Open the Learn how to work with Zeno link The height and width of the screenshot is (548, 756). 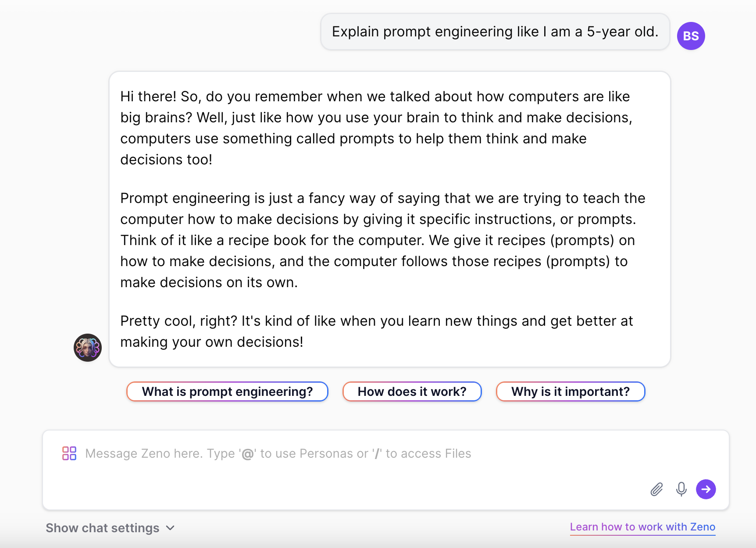tap(642, 527)
